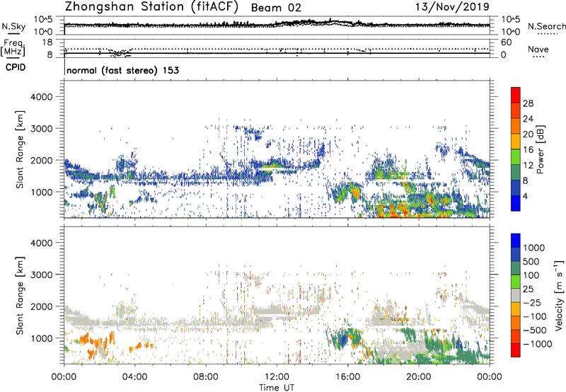
Task: Click the 'Zhongshan Station (fitACF)' title
Action: (x=151, y=7)
